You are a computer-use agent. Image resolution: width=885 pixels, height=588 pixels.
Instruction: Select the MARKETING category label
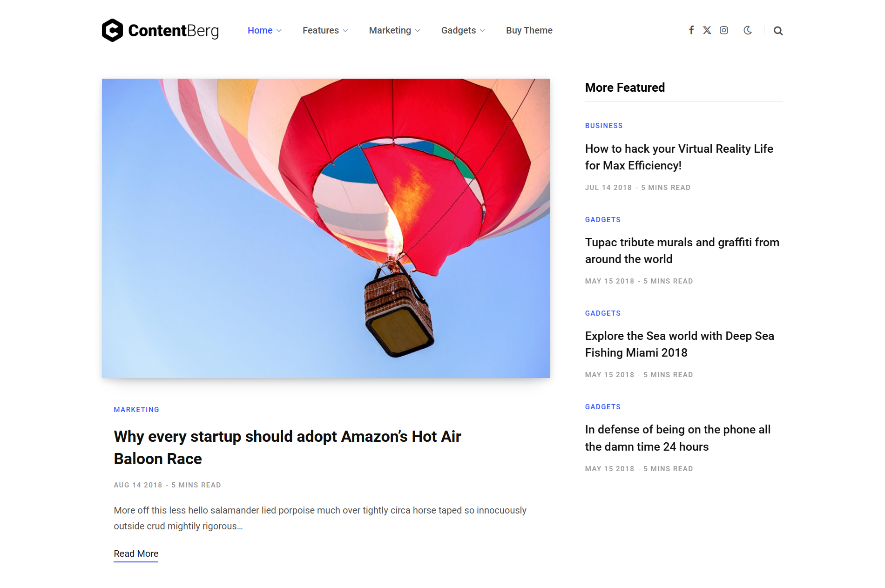pos(136,410)
